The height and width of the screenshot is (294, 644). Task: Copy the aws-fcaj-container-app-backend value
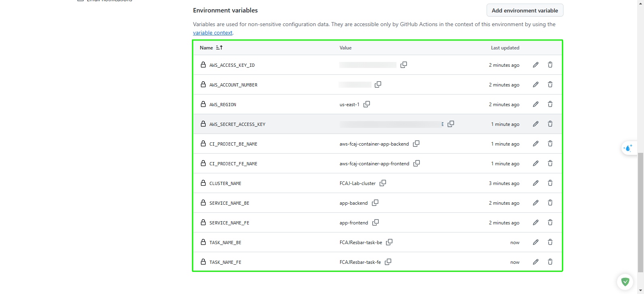416,144
